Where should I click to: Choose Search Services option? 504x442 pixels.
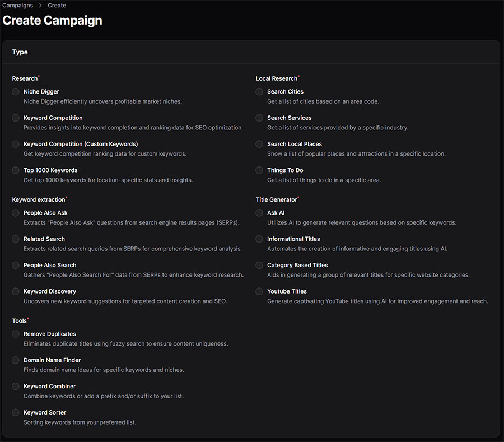click(x=259, y=118)
